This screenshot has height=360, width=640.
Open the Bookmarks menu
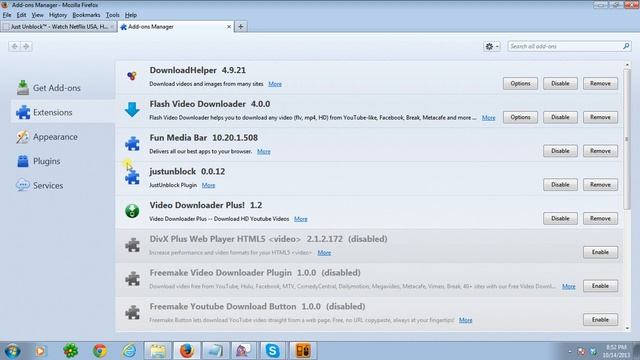pyautogui.click(x=86, y=15)
